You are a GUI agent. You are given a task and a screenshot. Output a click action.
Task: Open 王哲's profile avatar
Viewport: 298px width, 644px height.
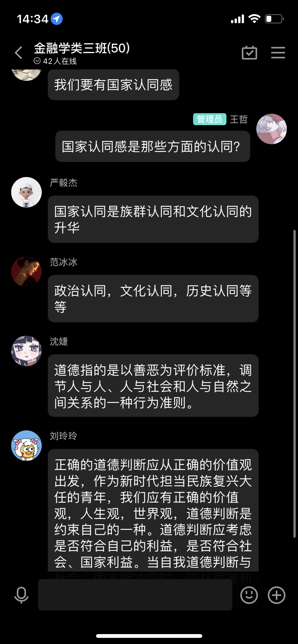pos(272,129)
